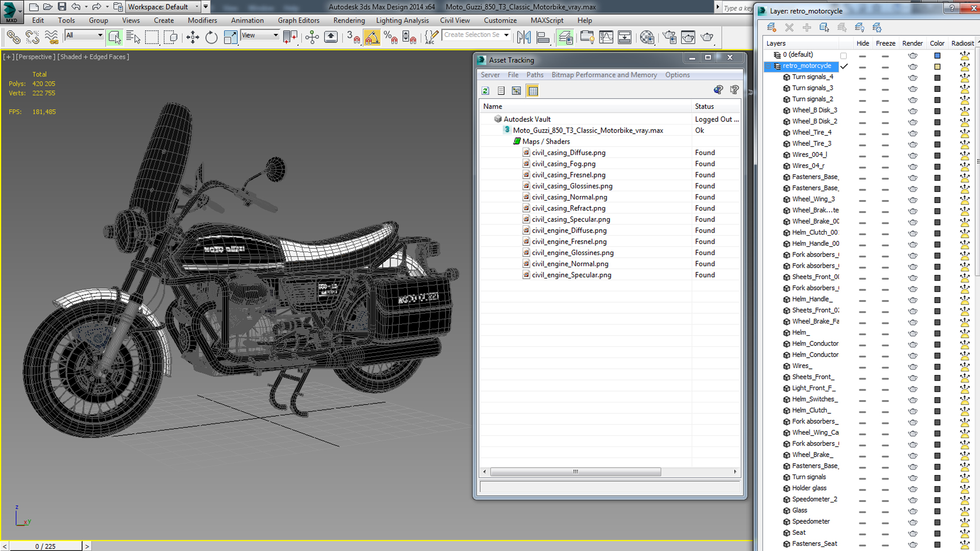Click the Mirror tool icon
The width and height of the screenshot is (980, 551).
(524, 37)
